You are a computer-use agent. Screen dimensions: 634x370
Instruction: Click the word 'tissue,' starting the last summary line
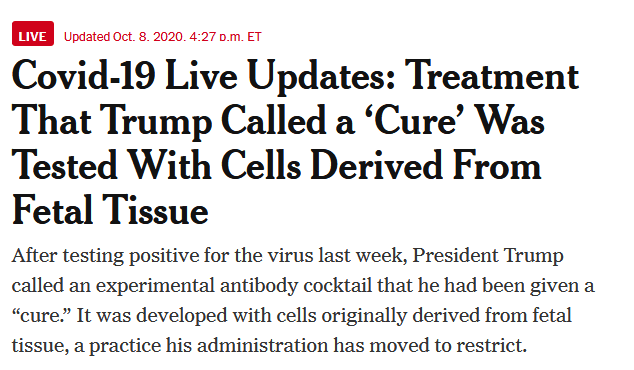tap(40, 346)
